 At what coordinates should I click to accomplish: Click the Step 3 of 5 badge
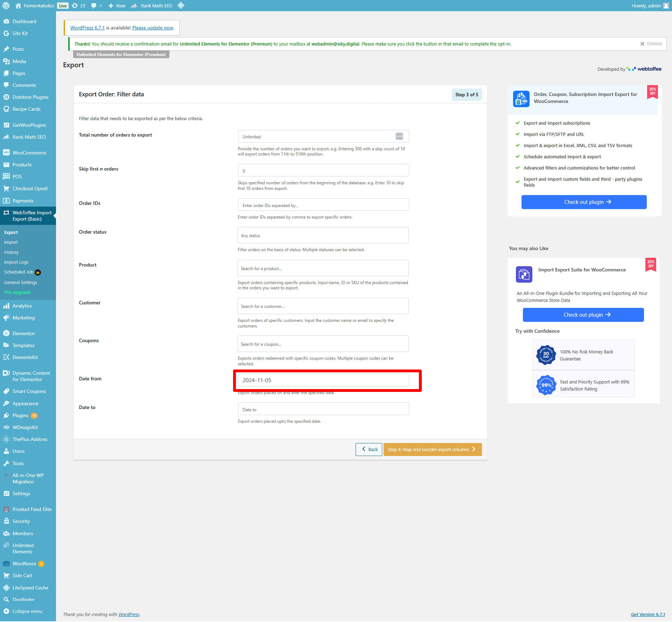[467, 95]
